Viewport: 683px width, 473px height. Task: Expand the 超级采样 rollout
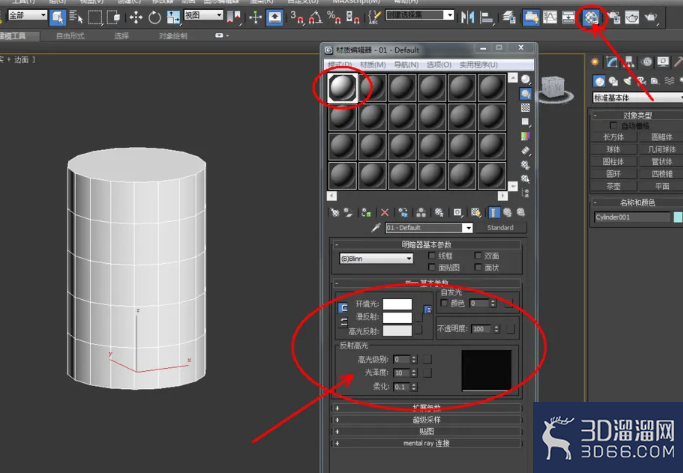click(x=426, y=420)
